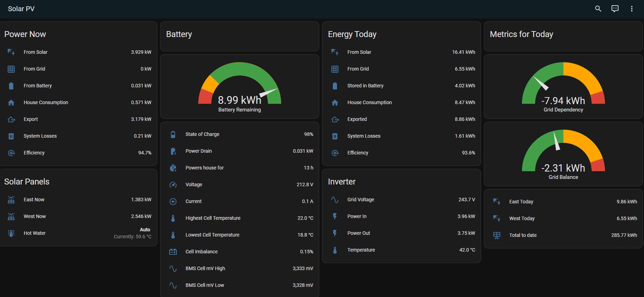The image size is (644, 297).
Task: Open the Powers house for entry
Action: pyautogui.click(x=204, y=168)
